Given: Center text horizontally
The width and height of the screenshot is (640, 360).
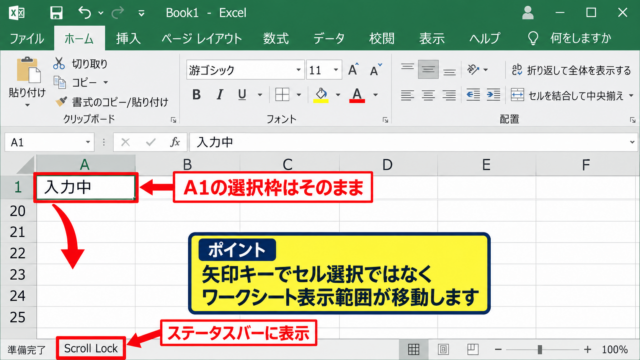Looking at the screenshot, I should point(428,95).
